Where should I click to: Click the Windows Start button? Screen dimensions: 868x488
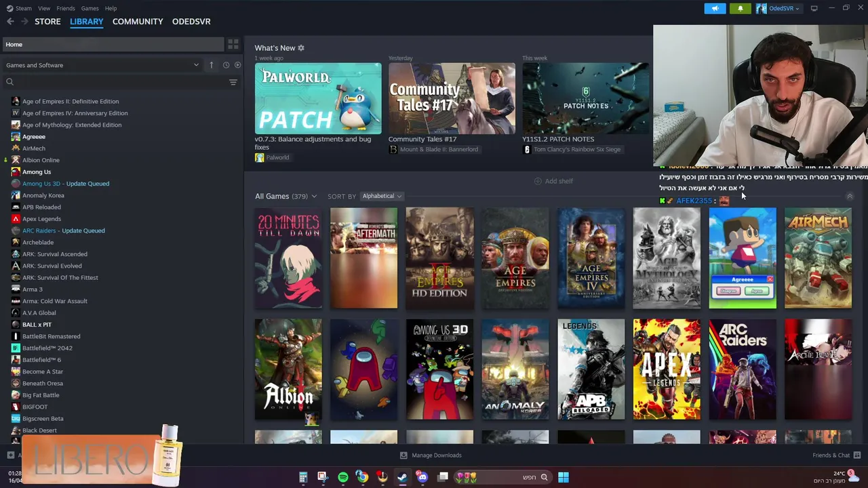pos(563,477)
